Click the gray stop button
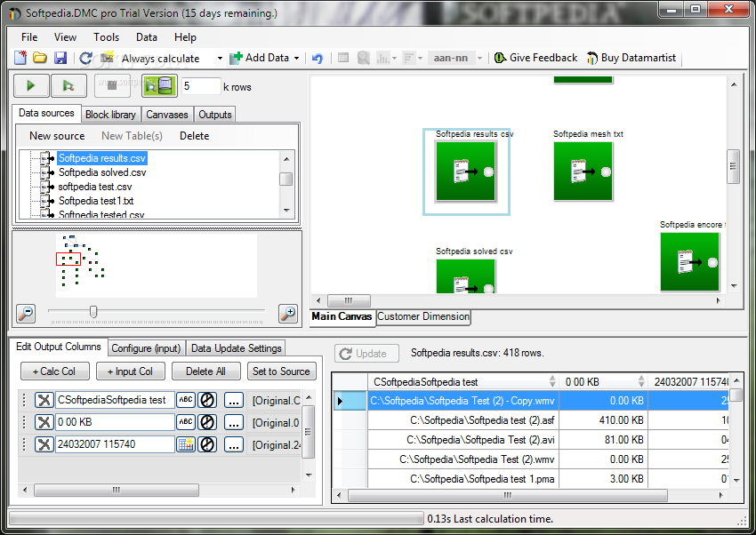This screenshot has width=756, height=535. [x=112, y=86]
